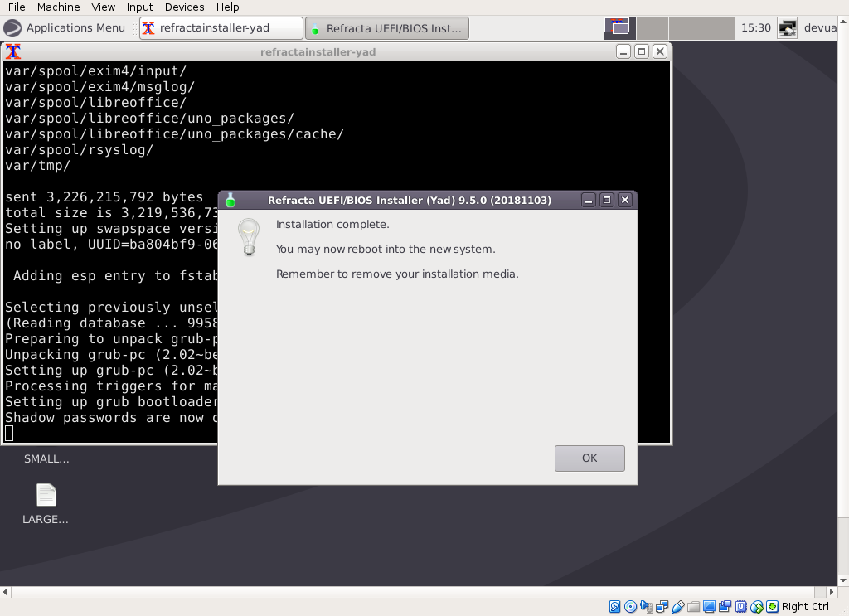Viewport: 849px width, 616px height.
Task: Click the horizontal scrollbar right arrow
Action: point(832,592)
